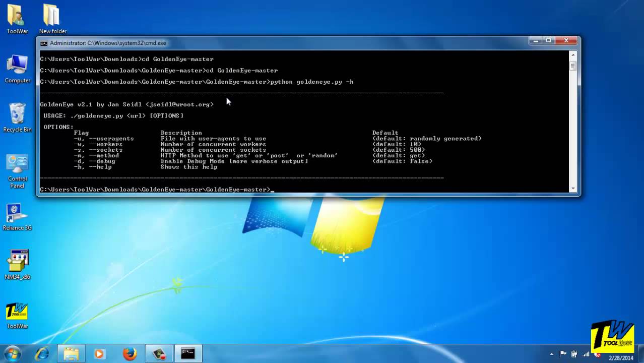Click the volume speaker tray icon
The width and height of the screenshot is (644, 363).
pos(596,354)
